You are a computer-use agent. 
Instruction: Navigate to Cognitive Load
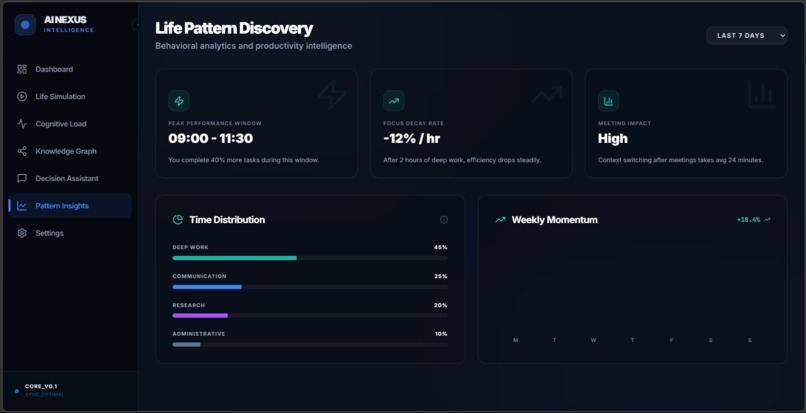tap(70, 123)
